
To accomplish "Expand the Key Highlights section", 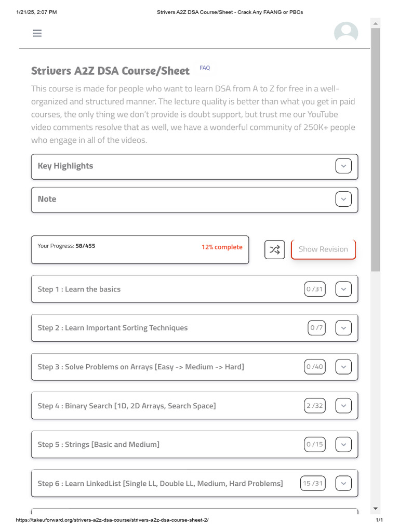I will (343, 166).
